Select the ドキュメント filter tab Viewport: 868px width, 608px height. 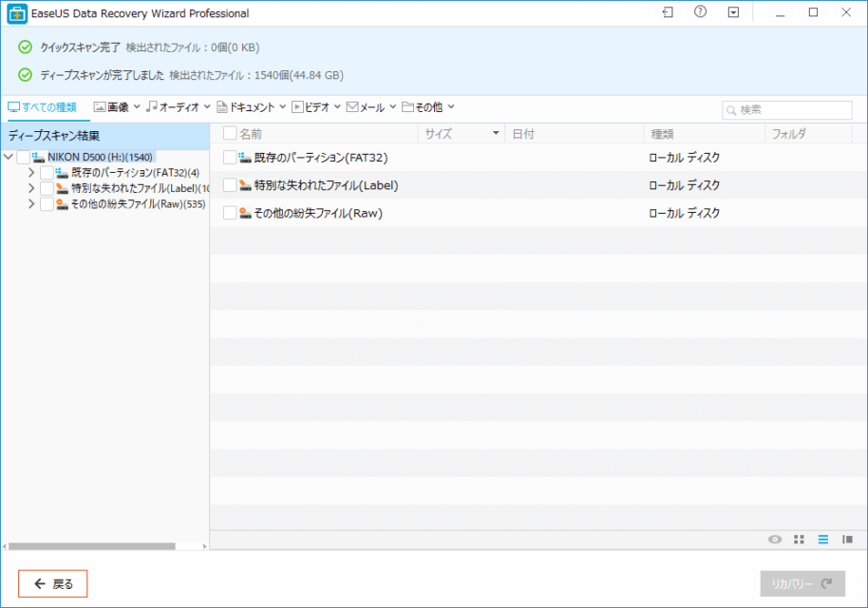click(x=246, y=107)
